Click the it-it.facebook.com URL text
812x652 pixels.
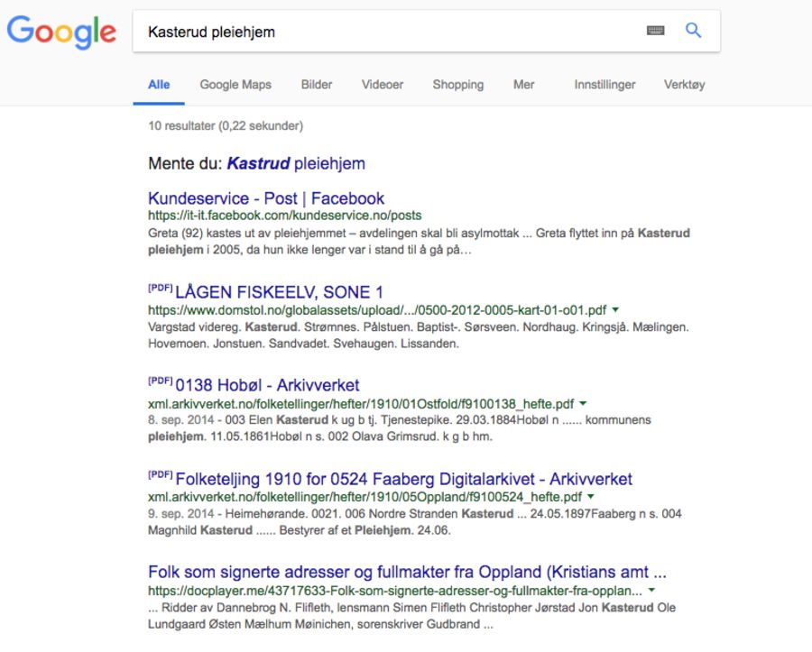(285, 216)
